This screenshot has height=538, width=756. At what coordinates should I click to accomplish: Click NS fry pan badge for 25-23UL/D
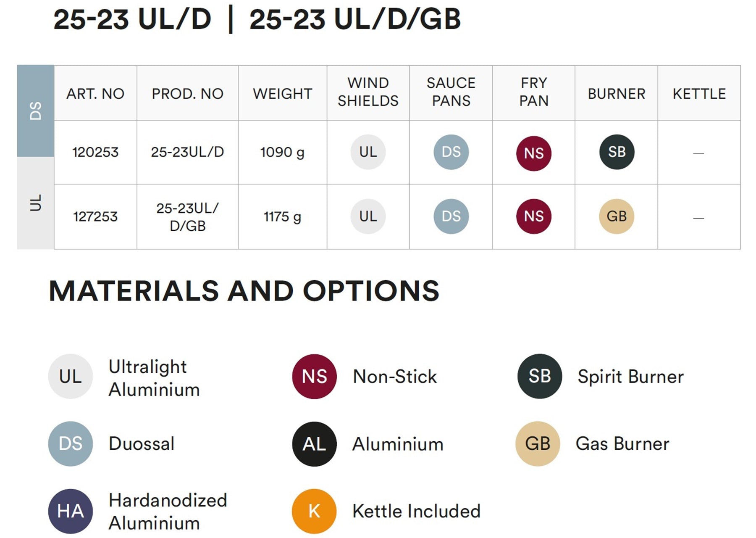point(533,153)
